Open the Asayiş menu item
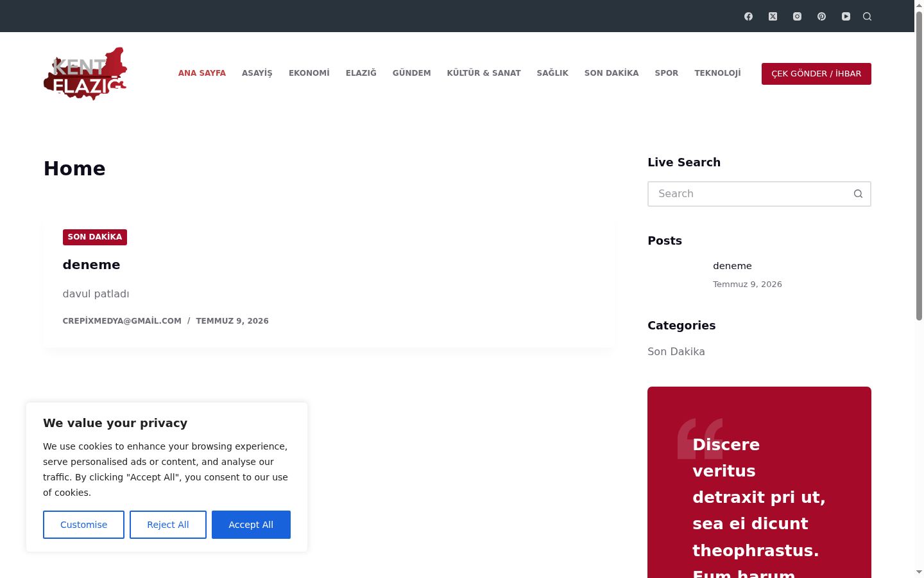Screen dimensions: 924x578 [257, 73]
